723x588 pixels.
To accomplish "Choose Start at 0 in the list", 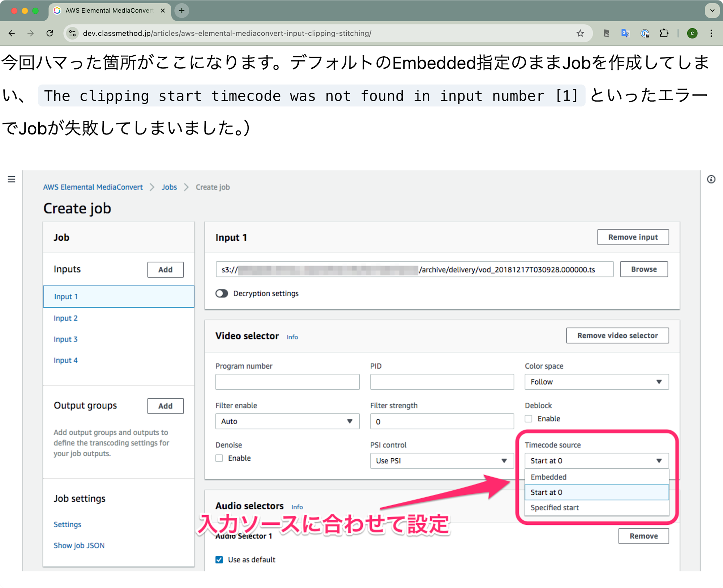I will click(x=596, y=492).
